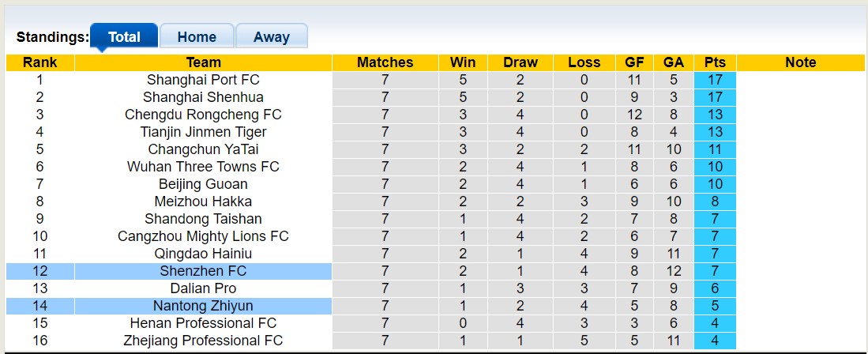The width and height of the screenshot is (868, 354).
Task: Open the Zhejiang Professional FC team link
Action: pos(203,341)
